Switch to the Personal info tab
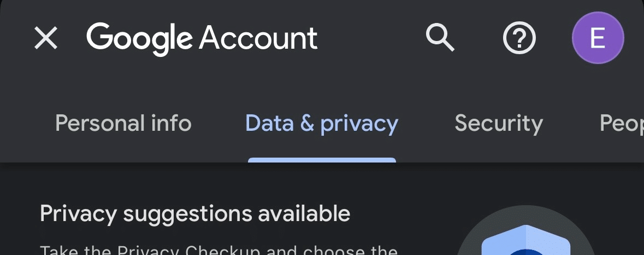This screenshot has width=644, height=255. click(x=123, y=123)
